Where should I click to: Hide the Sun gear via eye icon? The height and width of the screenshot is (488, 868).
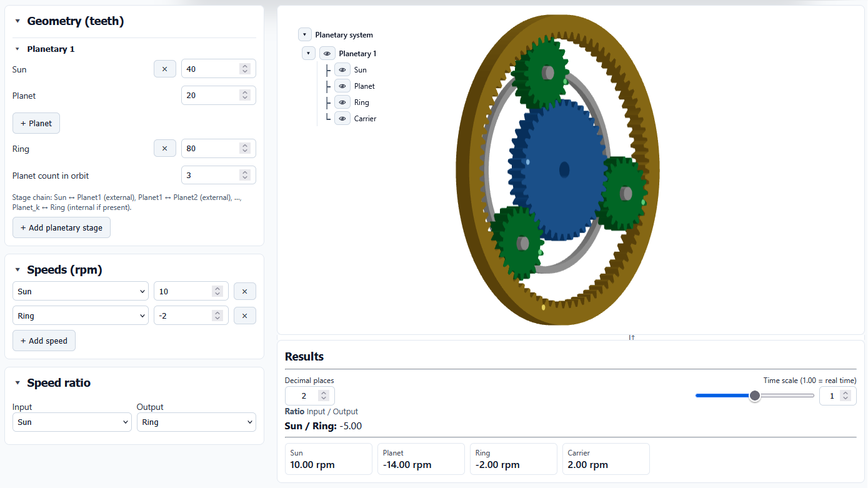coord(342,70)
